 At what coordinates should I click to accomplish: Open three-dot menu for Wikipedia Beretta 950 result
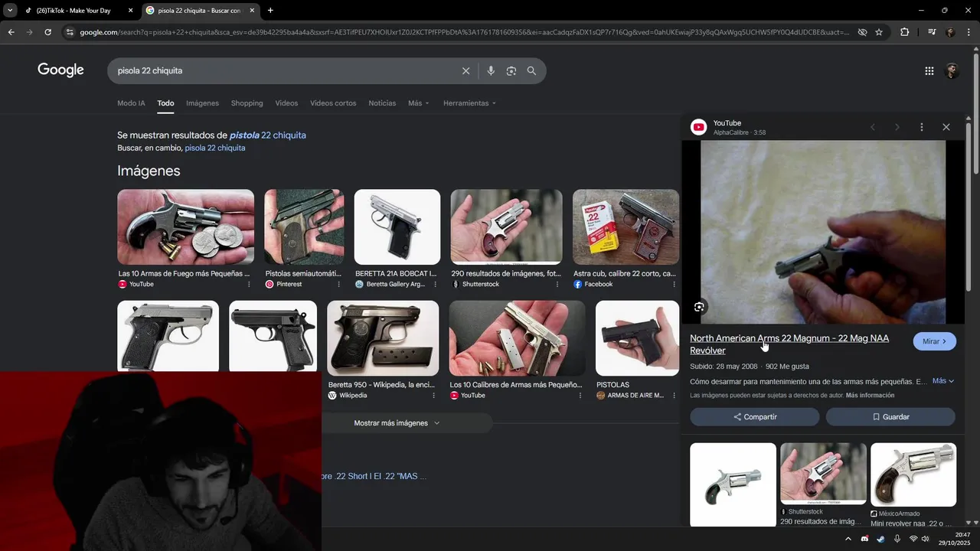(x=434, y=396)
